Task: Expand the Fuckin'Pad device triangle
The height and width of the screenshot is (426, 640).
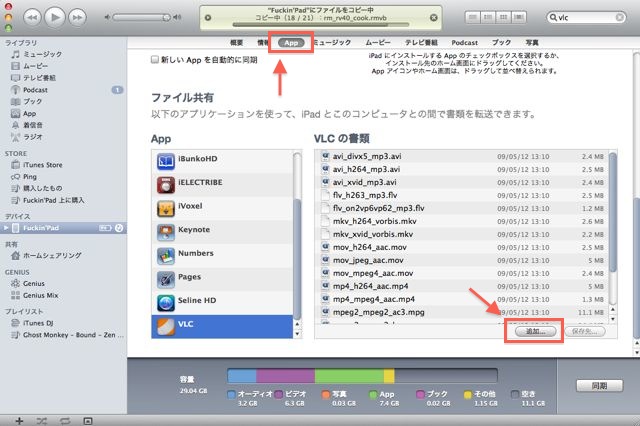Action: 6,228
